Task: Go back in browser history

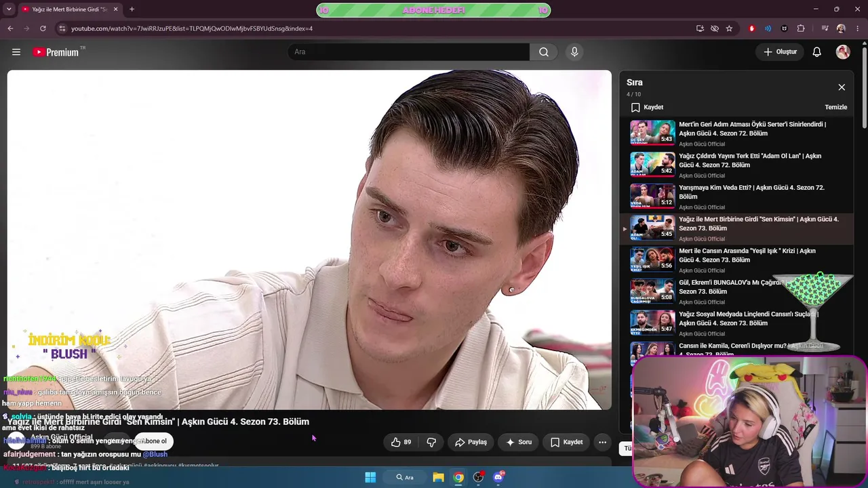Action: [x=10, y=28]
